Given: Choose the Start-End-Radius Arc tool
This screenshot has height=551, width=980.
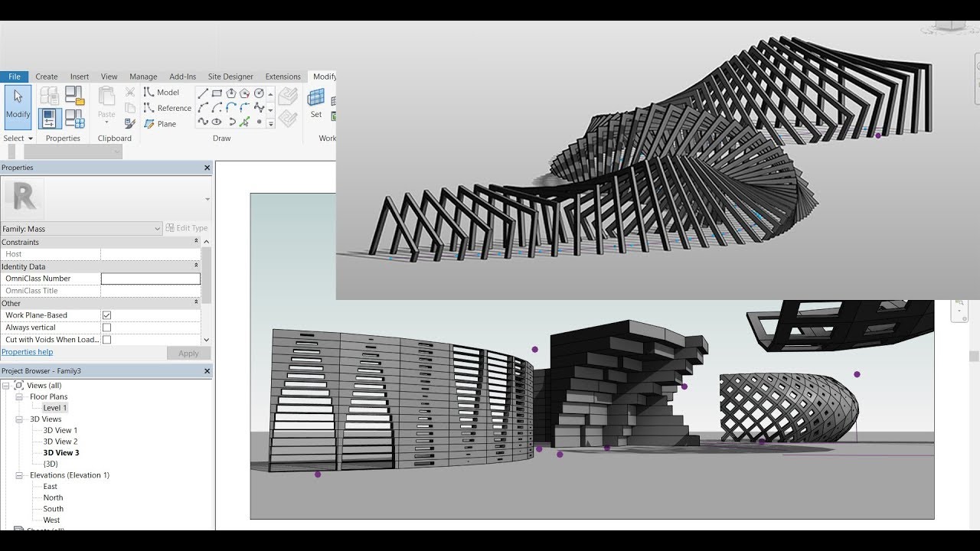Looking at the screenshot, I should pos(203,108).
